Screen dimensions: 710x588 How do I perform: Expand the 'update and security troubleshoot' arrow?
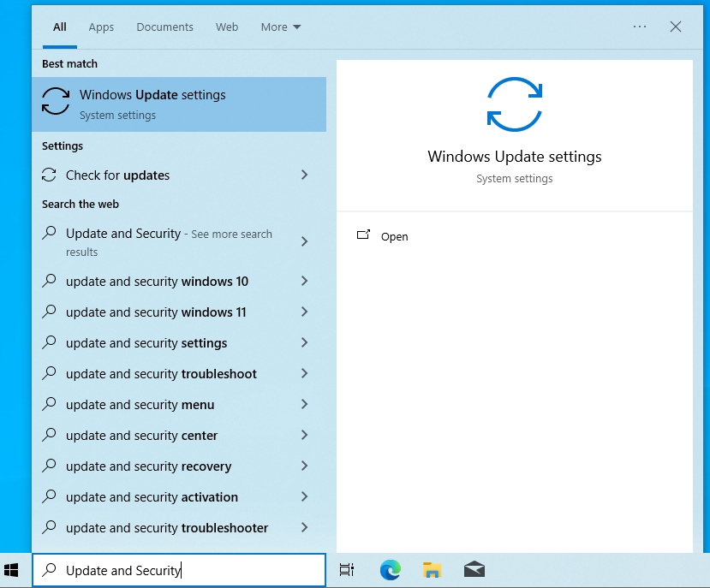(304, 373)
